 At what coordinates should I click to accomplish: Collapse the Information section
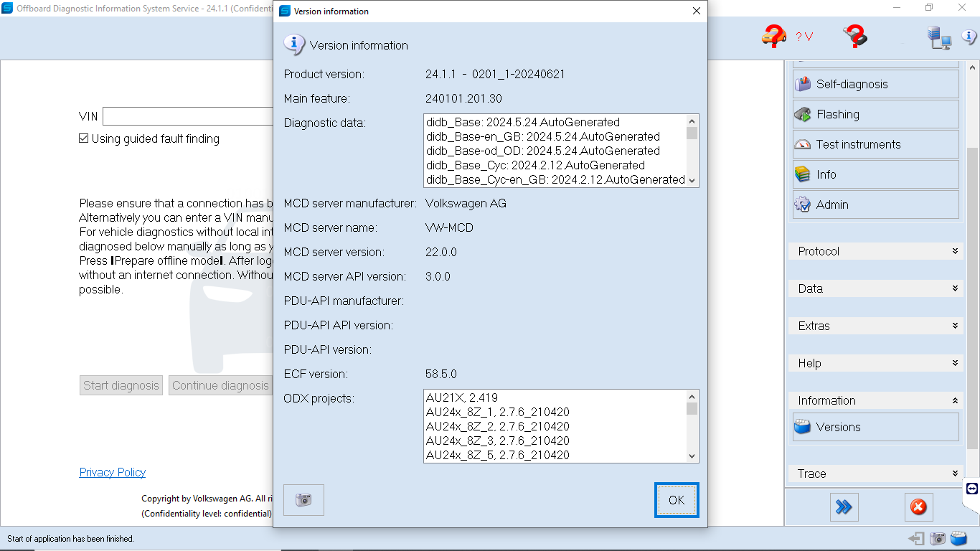point(875,400)
